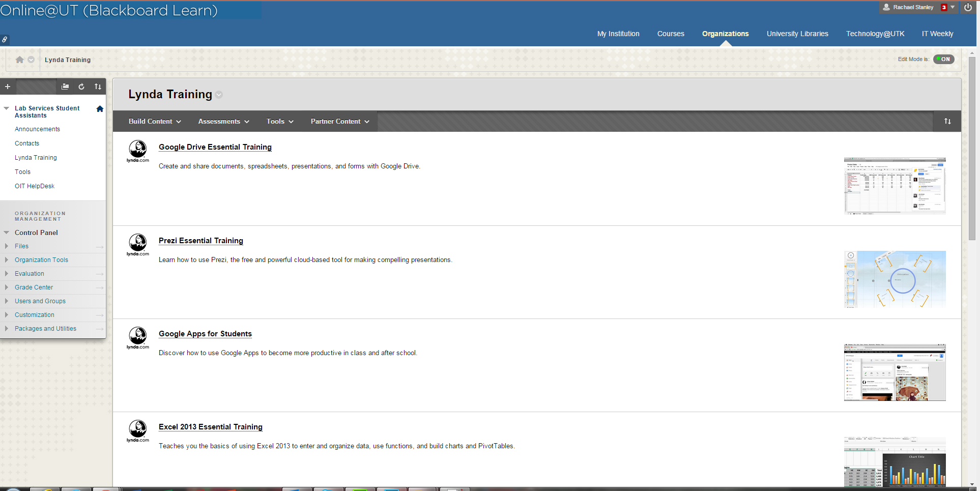The image size is (980, 491).
Task: Open the University Libraries tab
Action: point(797,34)
